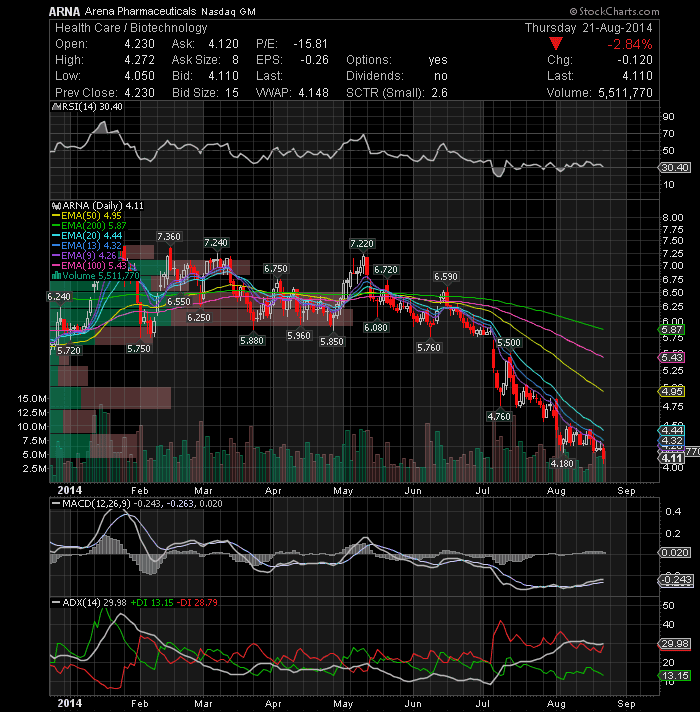Viewport: 700px width, 712px height.
Task: Click the EMA(9) 4.26 legend entry
Action: click(x=89, y=256)
